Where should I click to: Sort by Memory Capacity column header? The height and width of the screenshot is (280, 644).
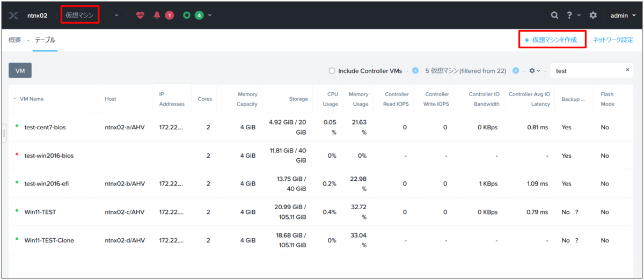pyautogui.click(x=247, y=99)
